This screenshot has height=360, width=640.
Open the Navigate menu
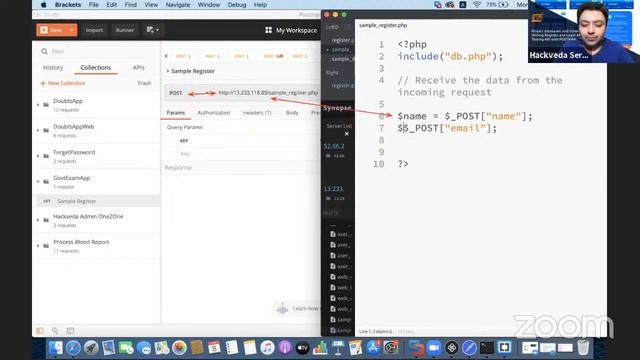178,5
